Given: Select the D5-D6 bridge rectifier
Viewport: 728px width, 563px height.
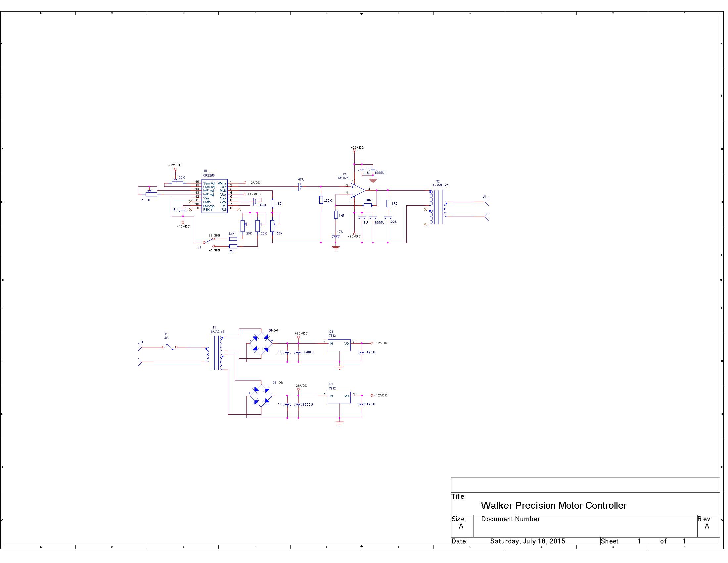Looking at the screenshot, I should pyautogui.click(x=261, y=396).
